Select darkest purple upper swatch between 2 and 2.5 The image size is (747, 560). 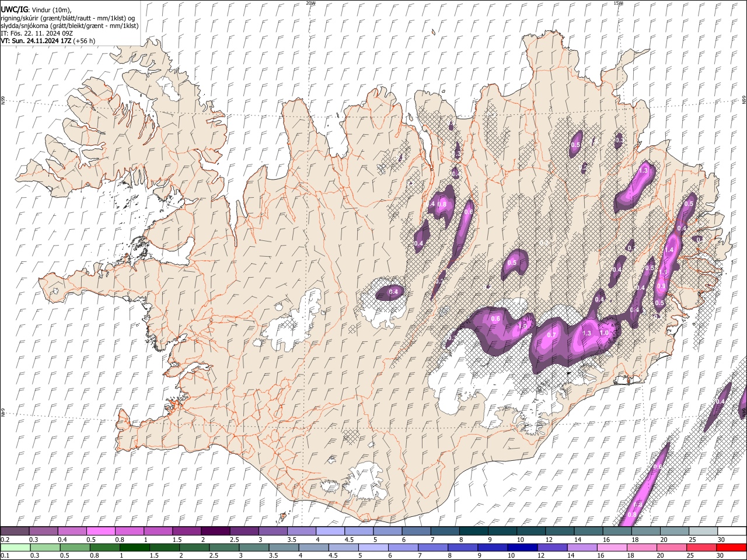pos(215,531)
